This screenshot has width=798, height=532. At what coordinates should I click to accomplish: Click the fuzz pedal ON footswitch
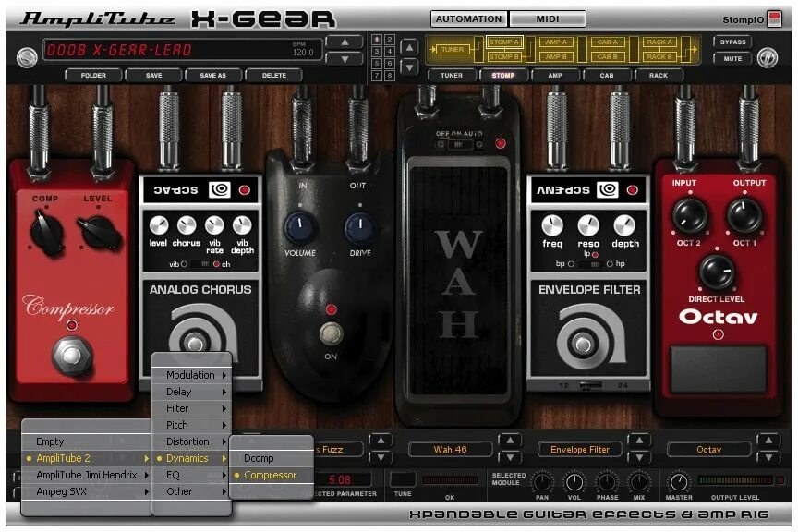(x=331, y=333)
